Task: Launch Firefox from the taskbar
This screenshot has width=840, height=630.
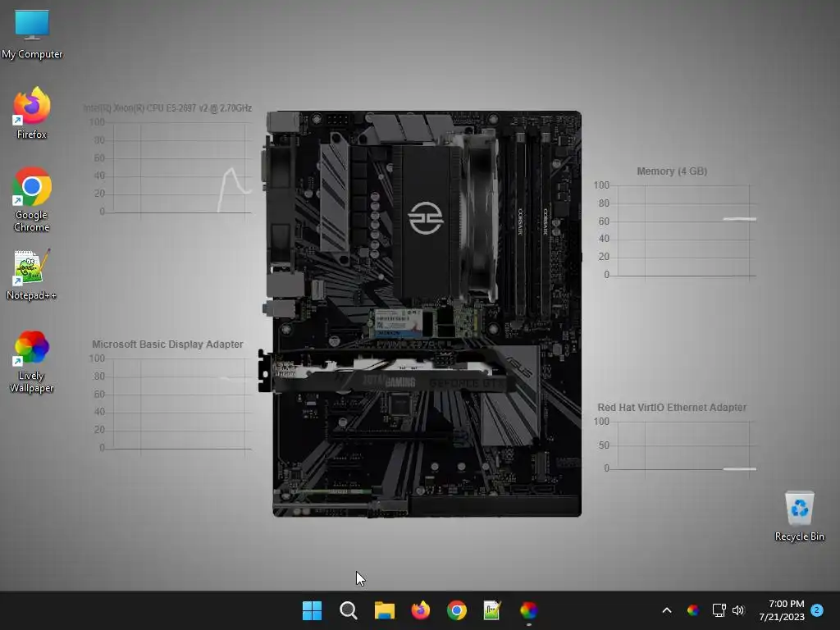Action: point(421,610)
